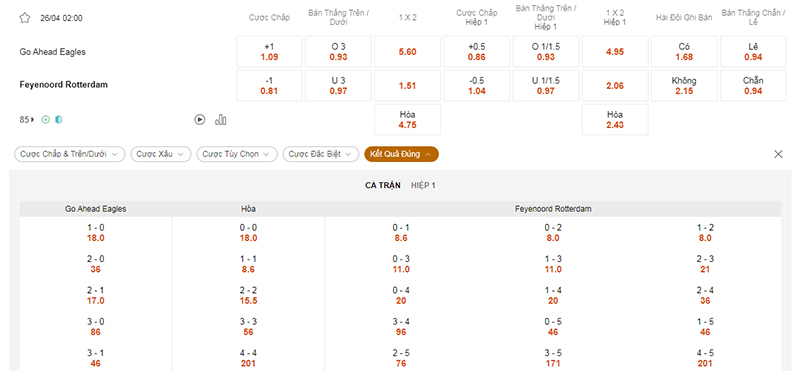800x377 pixels.
Task: Add match to favorites with star icon
Action: 24,18
